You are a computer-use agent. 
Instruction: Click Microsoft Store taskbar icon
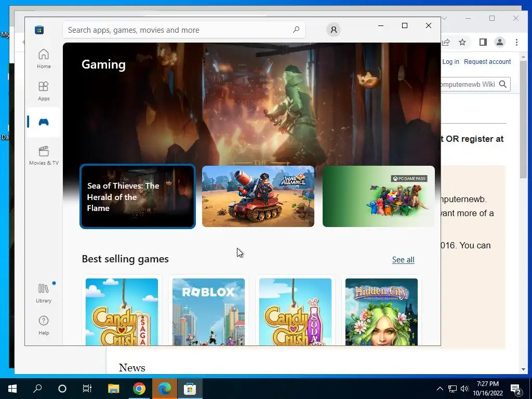190,389
